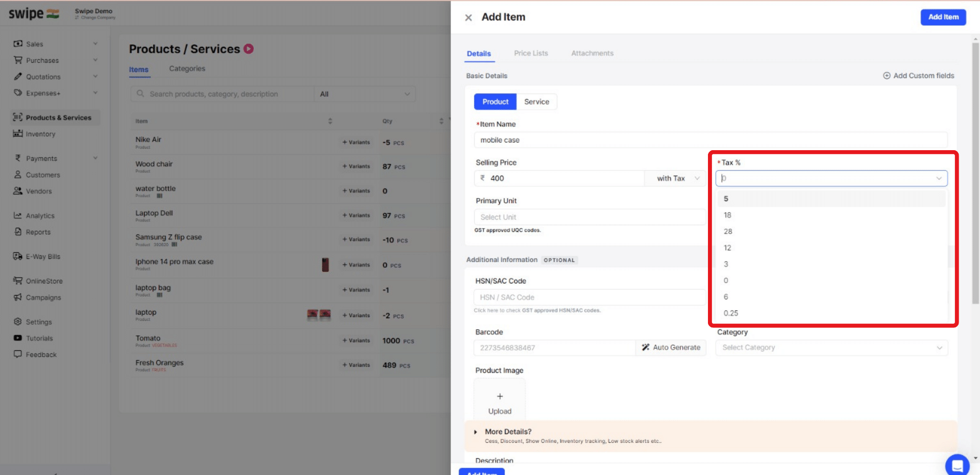Expand the Sales menu chevron
This screenshot has width=980, height=475.
[x=95, y=44]
